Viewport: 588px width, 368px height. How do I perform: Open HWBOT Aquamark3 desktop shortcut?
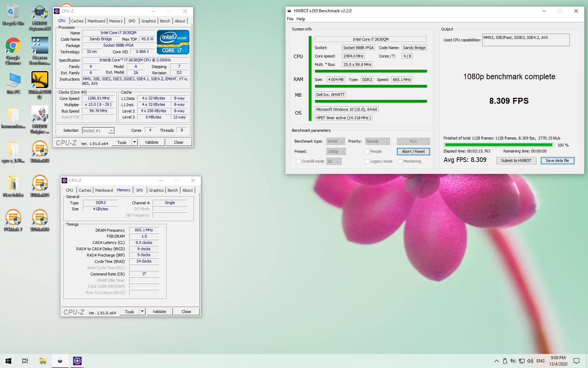pos(40,18)
